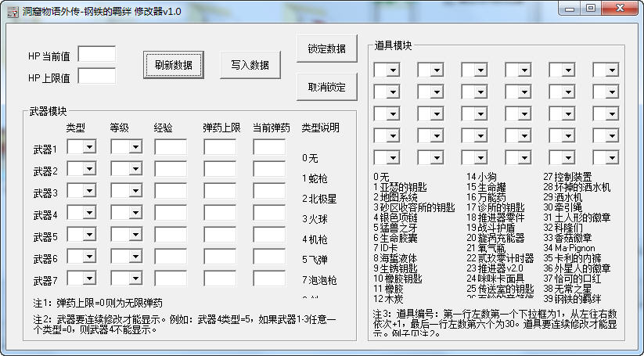
Task: Open item slot 16 dropdown in 道具模块
Action: click(518, 113)
